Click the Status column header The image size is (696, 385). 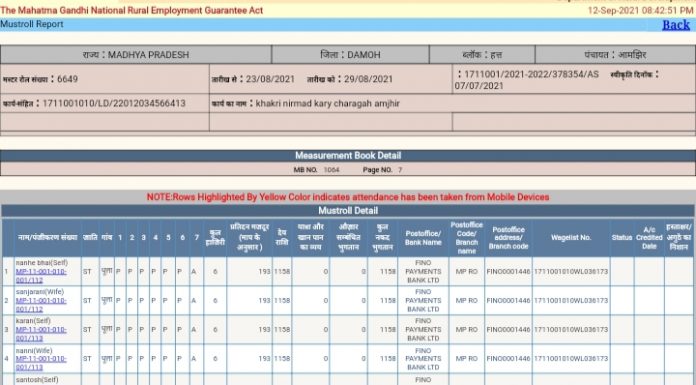[x=621, y=238]
